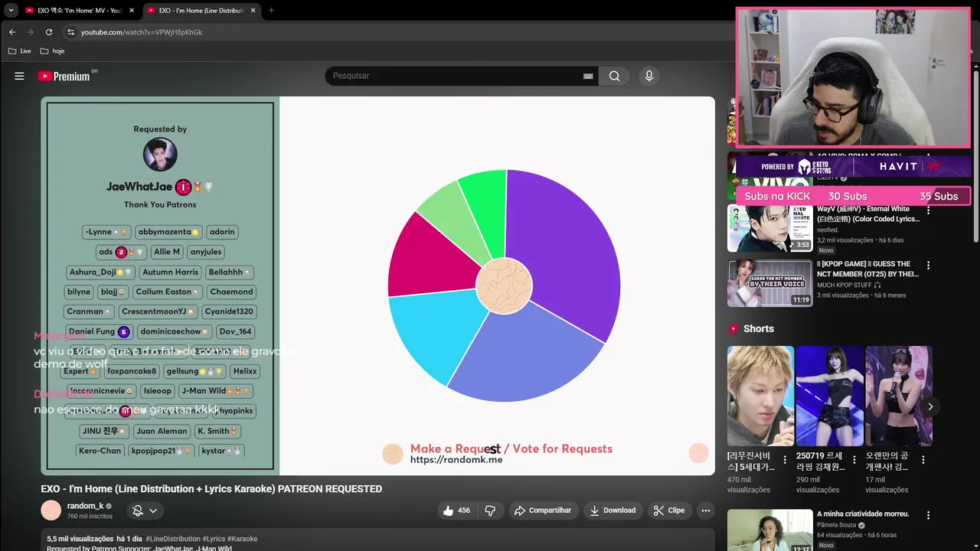This screenshot has height=551, width=980.
Task: Close the Line Distribution tab
Action: pos(254,11)
